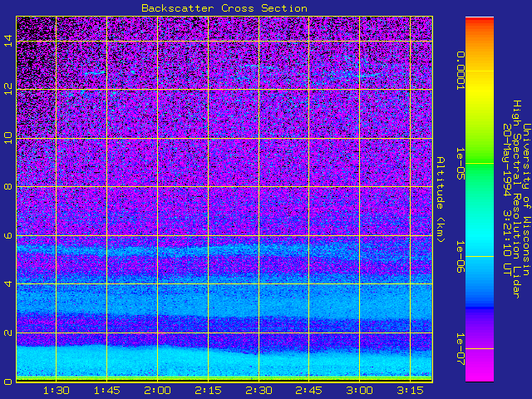Click the 1e-07 color scale label
This screenshot has width=532, height=399.
click(461, 349)
